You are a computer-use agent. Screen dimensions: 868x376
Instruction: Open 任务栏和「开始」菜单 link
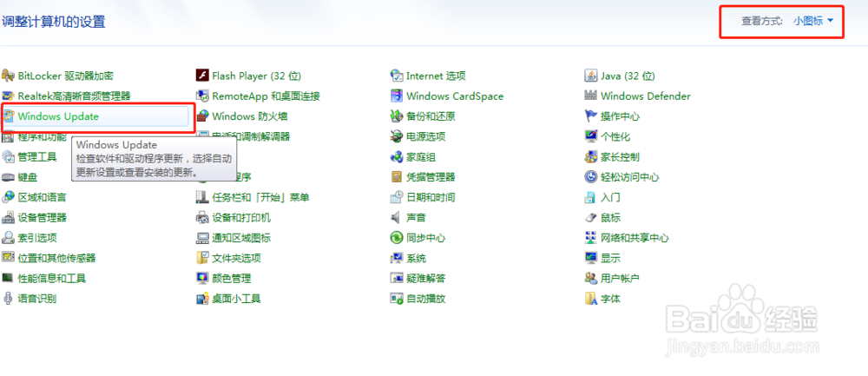coord(260,197)
